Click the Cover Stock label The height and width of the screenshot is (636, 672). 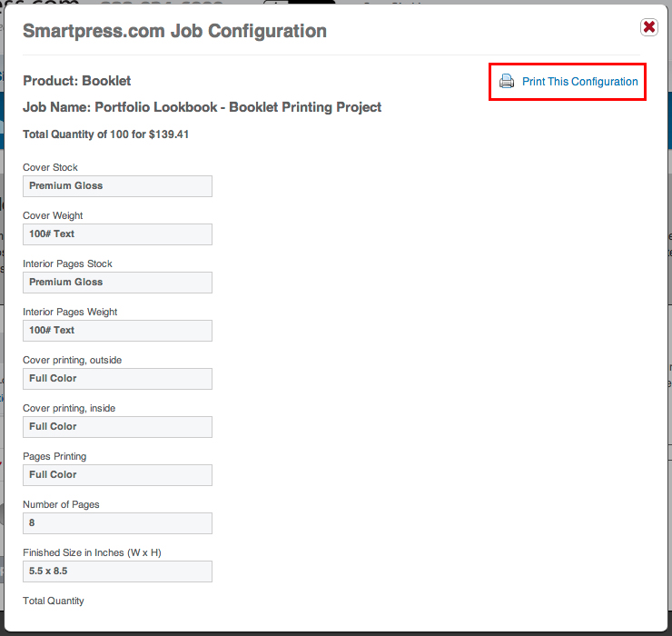(x=50, y=167)
